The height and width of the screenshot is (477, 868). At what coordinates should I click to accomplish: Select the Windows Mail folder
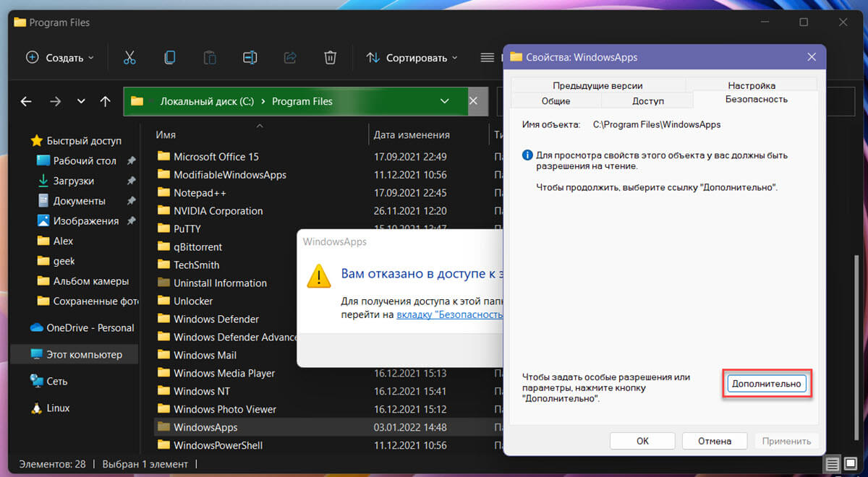coord(197,355)
